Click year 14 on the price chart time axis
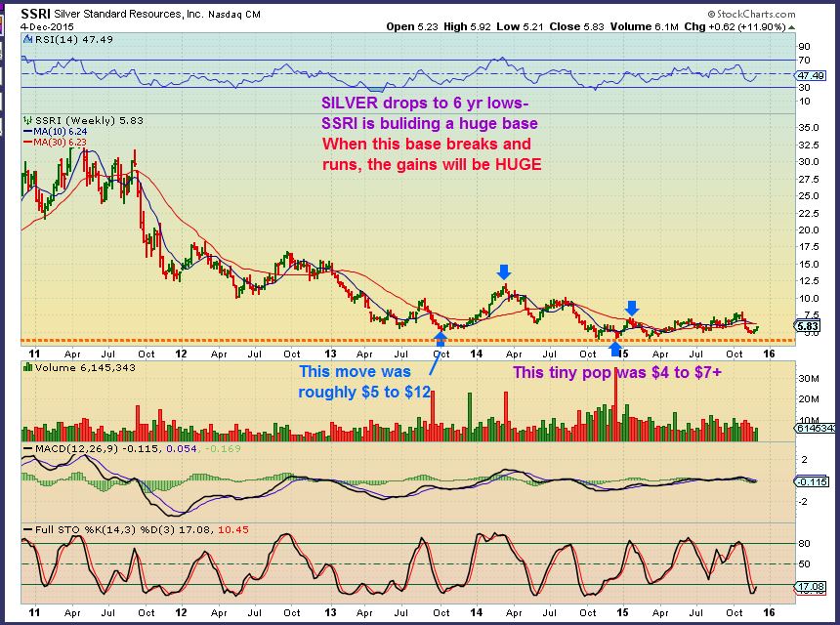 click(476, 354)
